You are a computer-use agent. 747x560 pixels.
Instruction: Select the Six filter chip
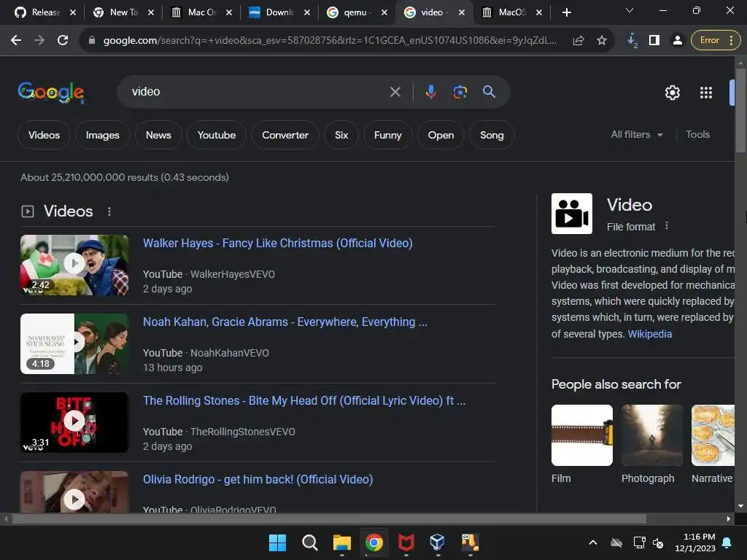[x=341, y=135]
